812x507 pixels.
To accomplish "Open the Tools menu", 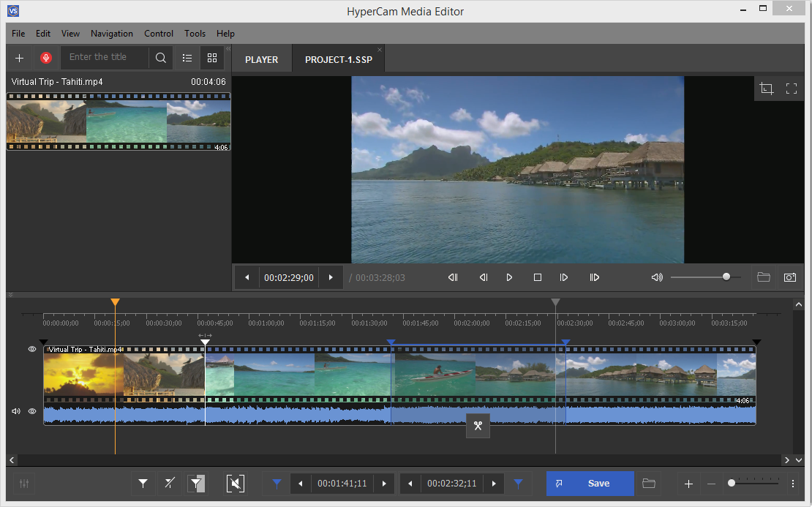I will coord(195,34).
